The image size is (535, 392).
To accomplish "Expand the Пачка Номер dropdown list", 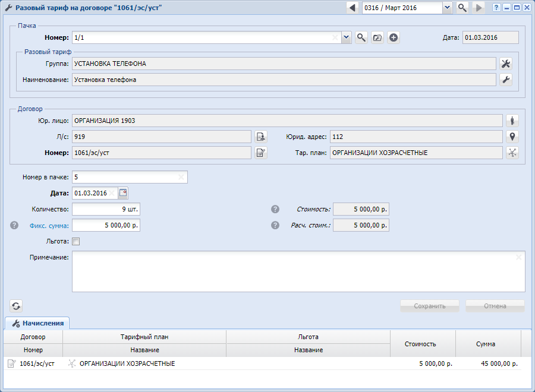I will (346, 37).
